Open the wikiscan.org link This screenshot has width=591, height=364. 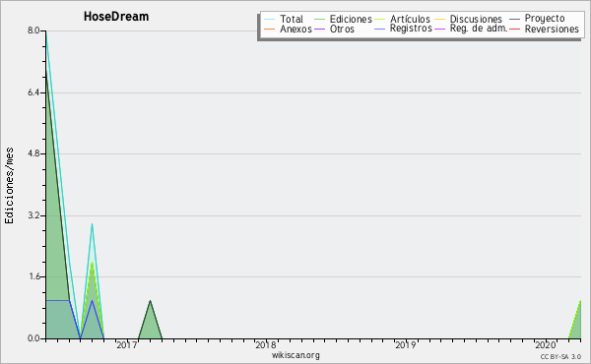295,355
